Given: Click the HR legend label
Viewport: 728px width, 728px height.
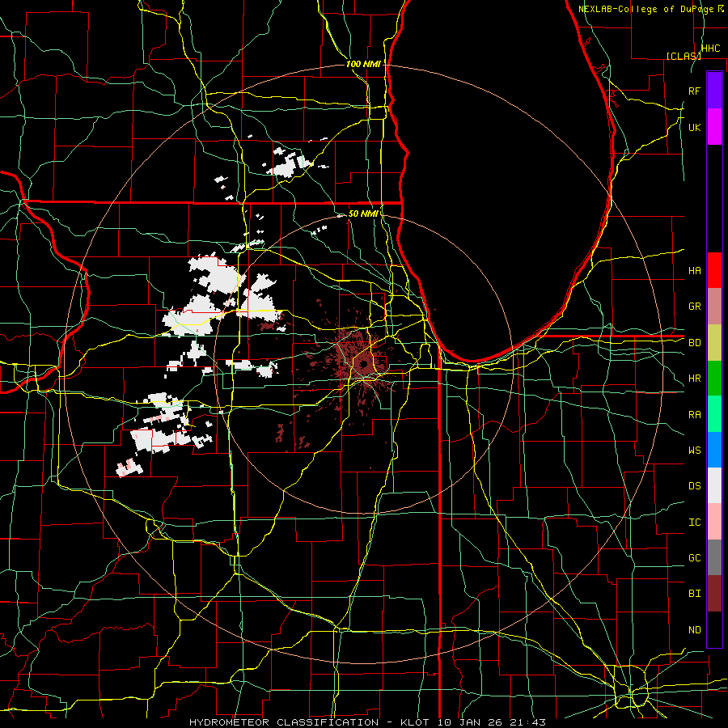Looking at the screenshot, I should (x=694, y=379).
